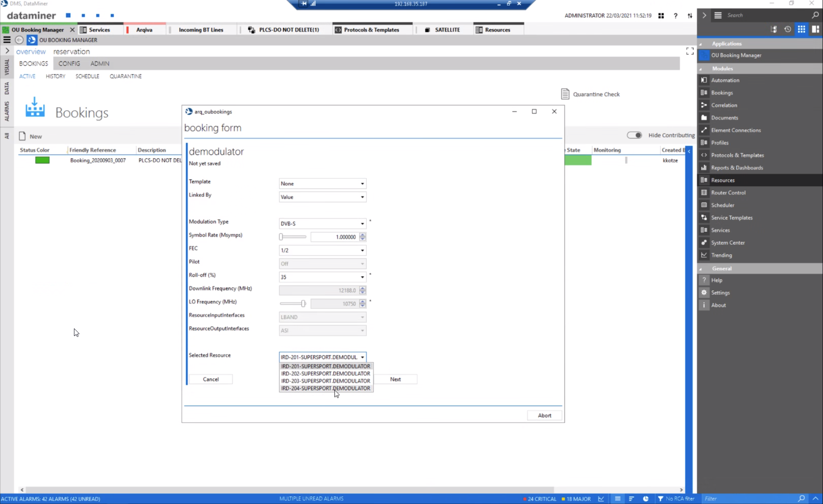Switch to the Services tab

tap(99, 30)
